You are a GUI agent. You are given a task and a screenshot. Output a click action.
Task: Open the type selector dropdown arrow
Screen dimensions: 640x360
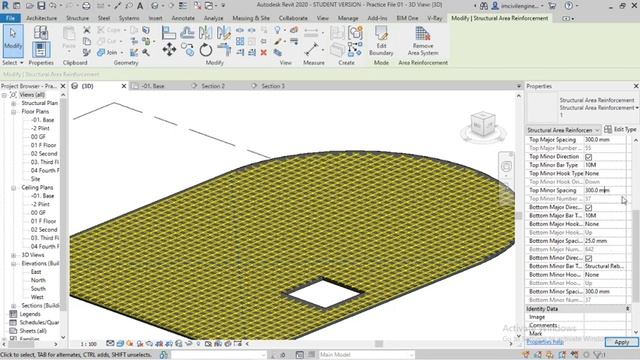tap(636, 108)
